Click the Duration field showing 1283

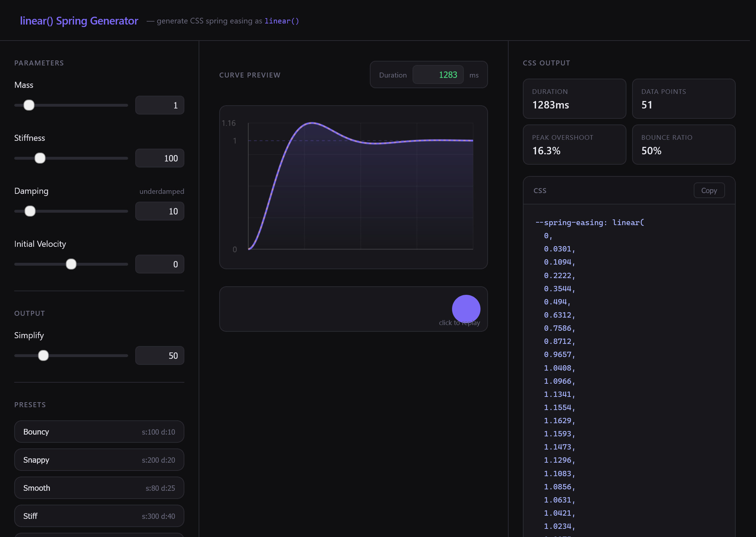pos(438,75)
